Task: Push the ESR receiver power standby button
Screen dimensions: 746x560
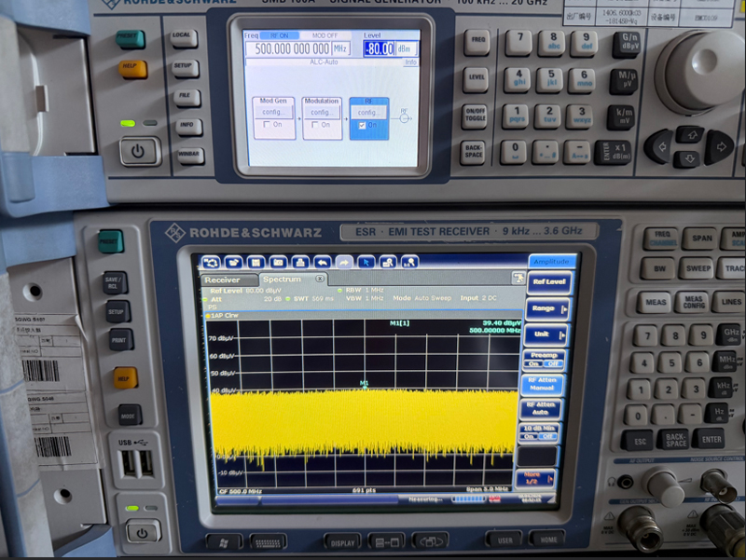Action: [143, 532]
